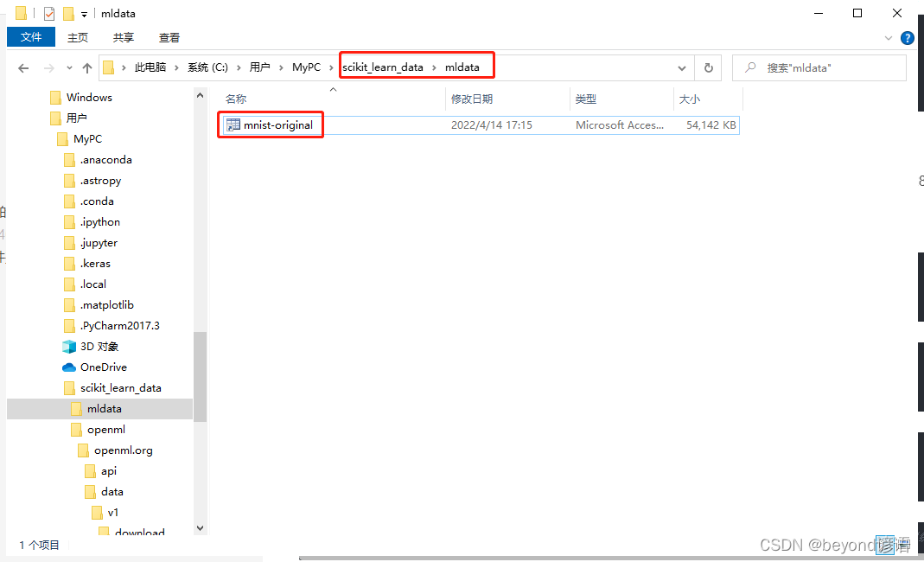Switch to the 共享 ribbon tab
The width and height of the screenshot is (924, 562).
click(x=123, y=37)
